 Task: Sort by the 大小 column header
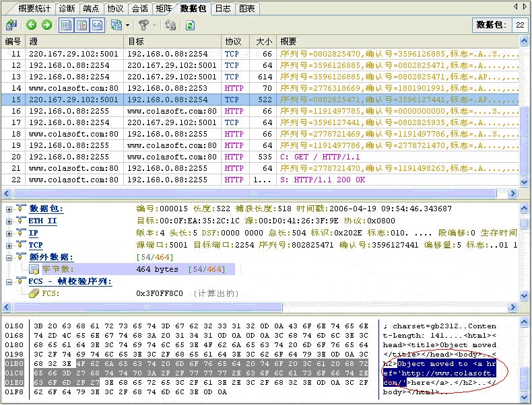coord(263,41)
